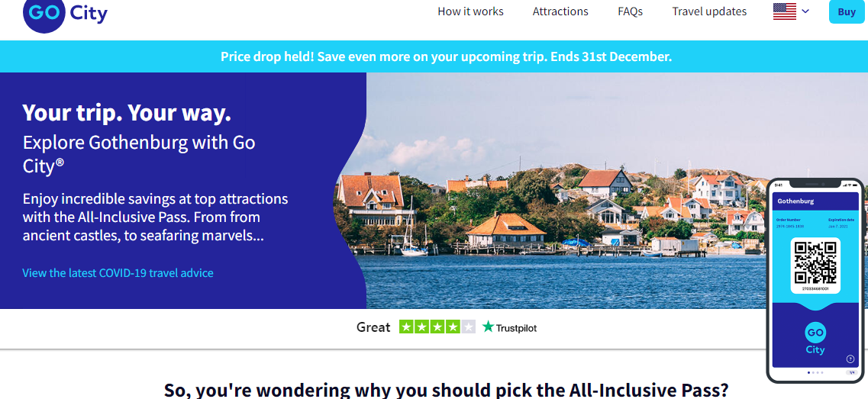Click the Trustpilot four-star rating
Image resolution: width=868 pixels, height=399 pixels.
tap(437, 327)
